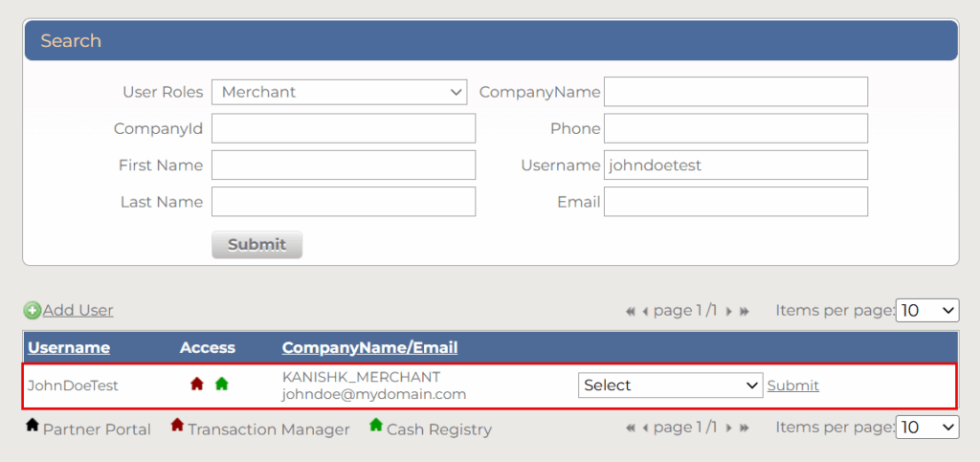The height and width of the screenshot is (462, 980).
Task: Expand the Select dropdown in JohnDoeTest row
Action: [x=670, y=385]
